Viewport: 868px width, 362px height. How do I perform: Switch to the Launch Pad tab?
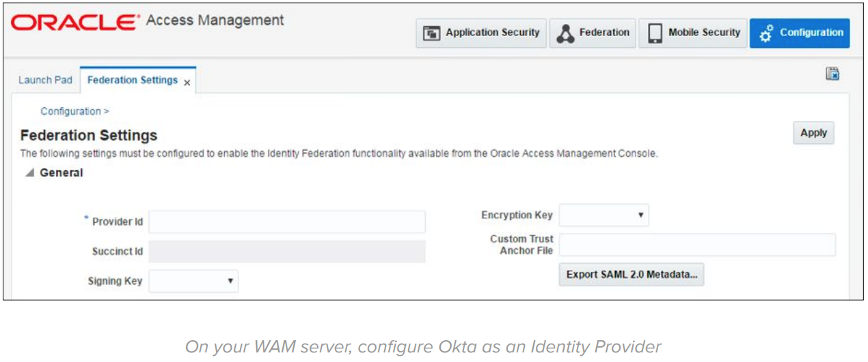tap(45, 80)
